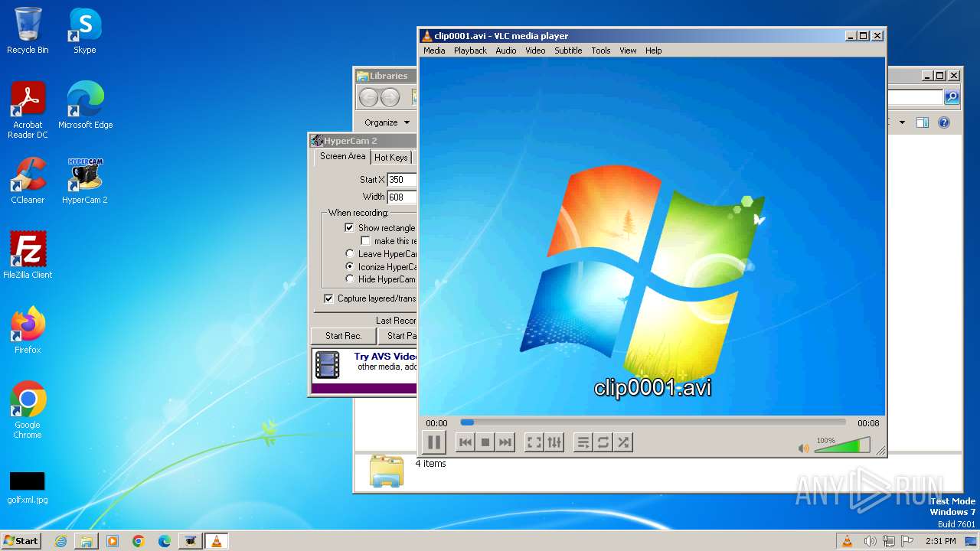
Task: Open Google Chrome desktop shortcut
Action: click(x=28, y=409)
